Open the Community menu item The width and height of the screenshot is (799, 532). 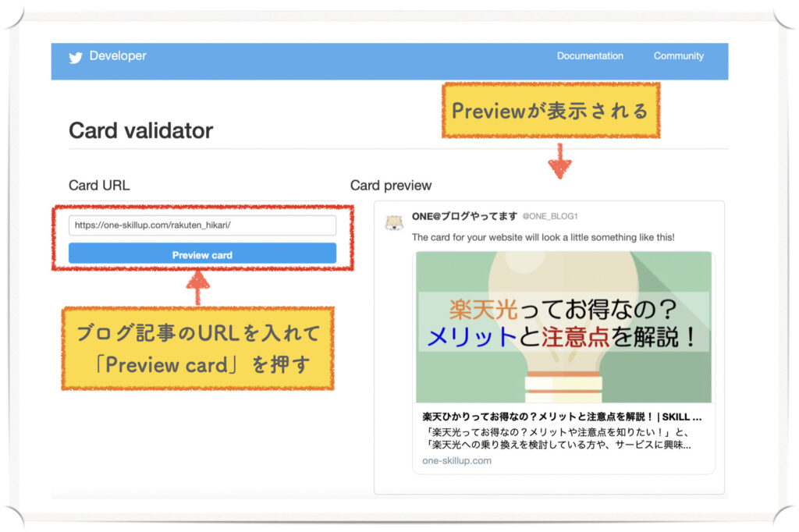678,56
